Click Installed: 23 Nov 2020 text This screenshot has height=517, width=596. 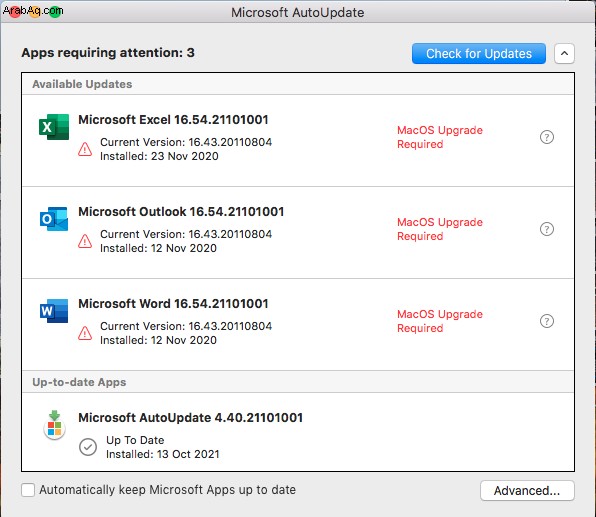pyautogui.click(x=159, y=156)
